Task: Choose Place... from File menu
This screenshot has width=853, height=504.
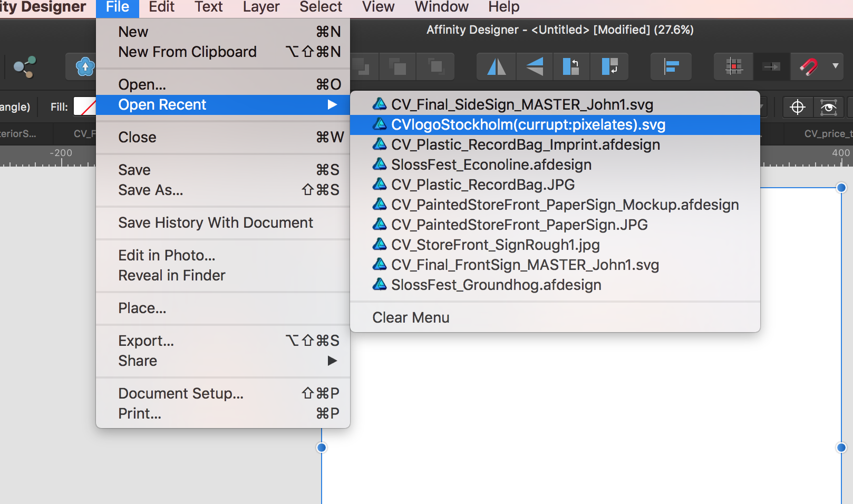Action: pos(223,308)
